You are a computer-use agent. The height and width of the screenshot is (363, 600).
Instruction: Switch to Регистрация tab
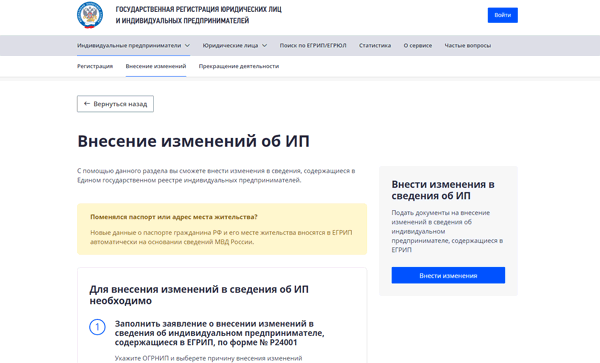click(95, 66)
